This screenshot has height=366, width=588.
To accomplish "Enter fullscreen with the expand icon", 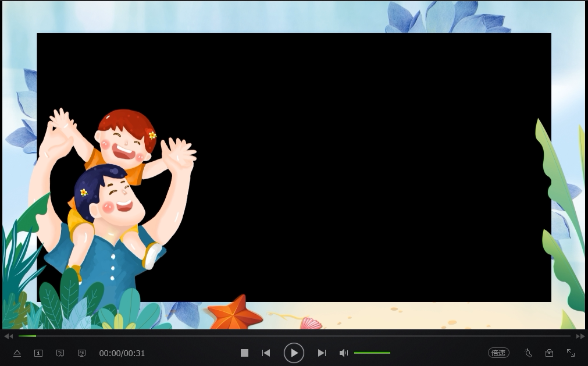I will [571, 353].
